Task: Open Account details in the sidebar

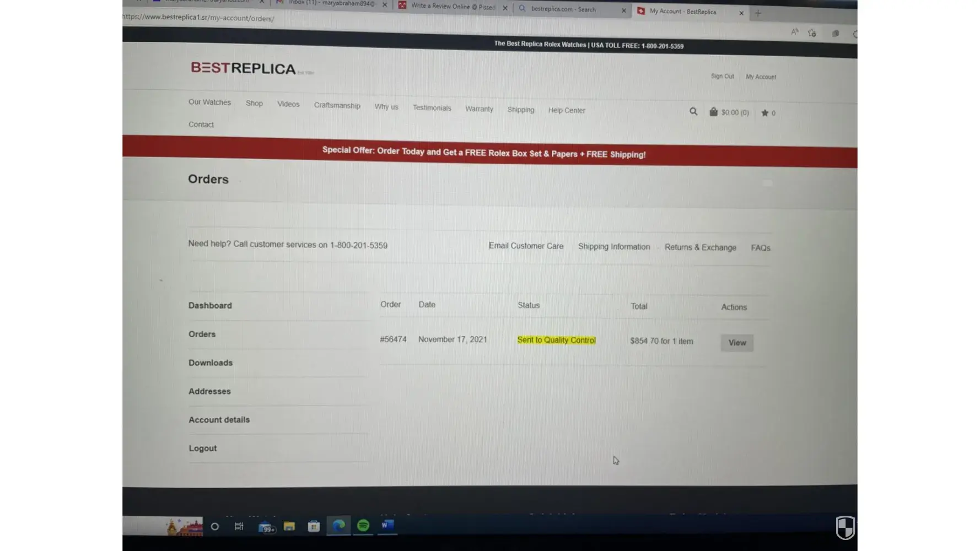Action: [219, 420]
